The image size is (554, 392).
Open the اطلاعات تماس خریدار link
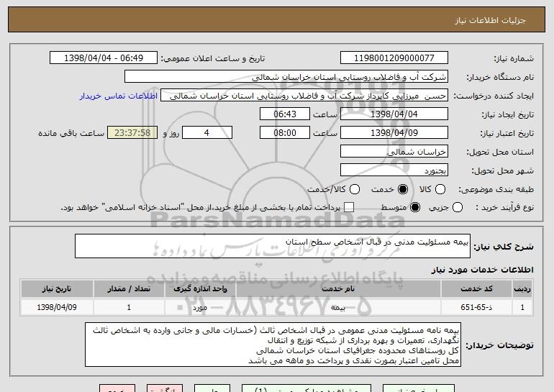[119, 96]
